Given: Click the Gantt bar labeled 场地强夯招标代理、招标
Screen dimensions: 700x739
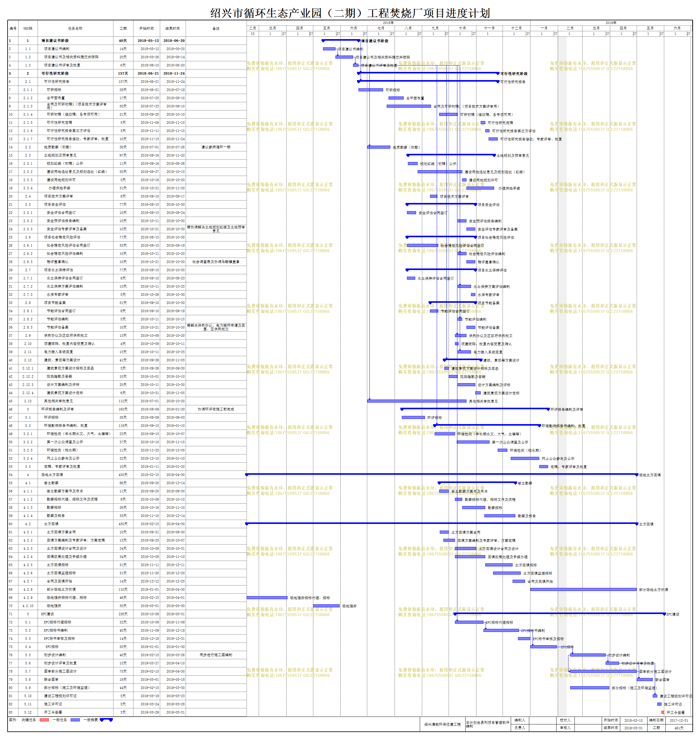Looking at the screenshot, I should point(267,598).
